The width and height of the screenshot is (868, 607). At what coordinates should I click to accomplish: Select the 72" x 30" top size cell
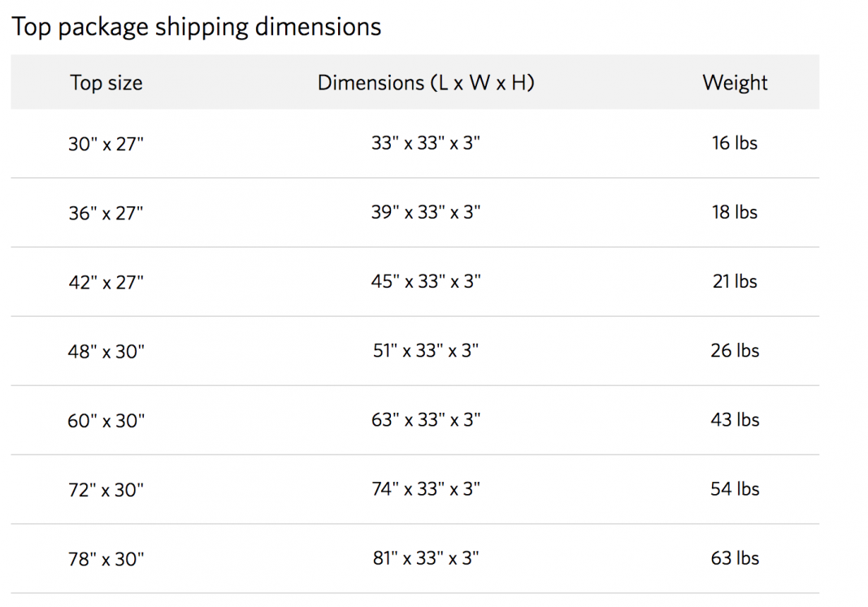point(106,490)
